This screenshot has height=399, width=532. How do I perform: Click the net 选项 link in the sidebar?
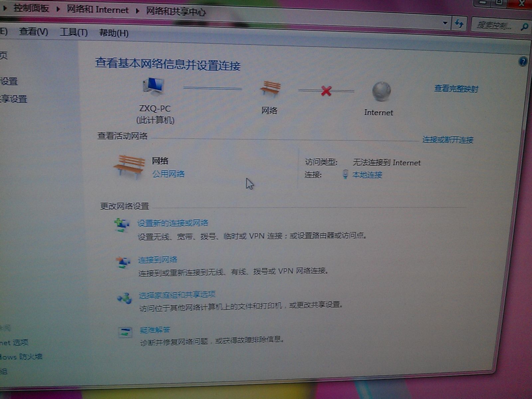(14, 342)
